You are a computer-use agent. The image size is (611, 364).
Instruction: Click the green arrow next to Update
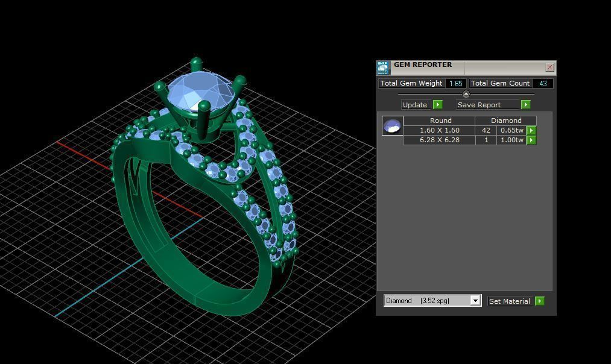click(438, 105)
